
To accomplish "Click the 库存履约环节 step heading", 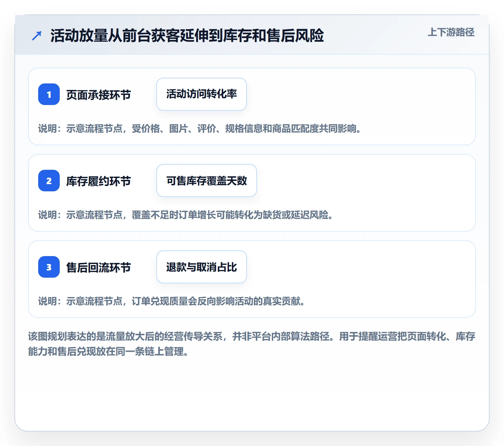I will point(99,181).
